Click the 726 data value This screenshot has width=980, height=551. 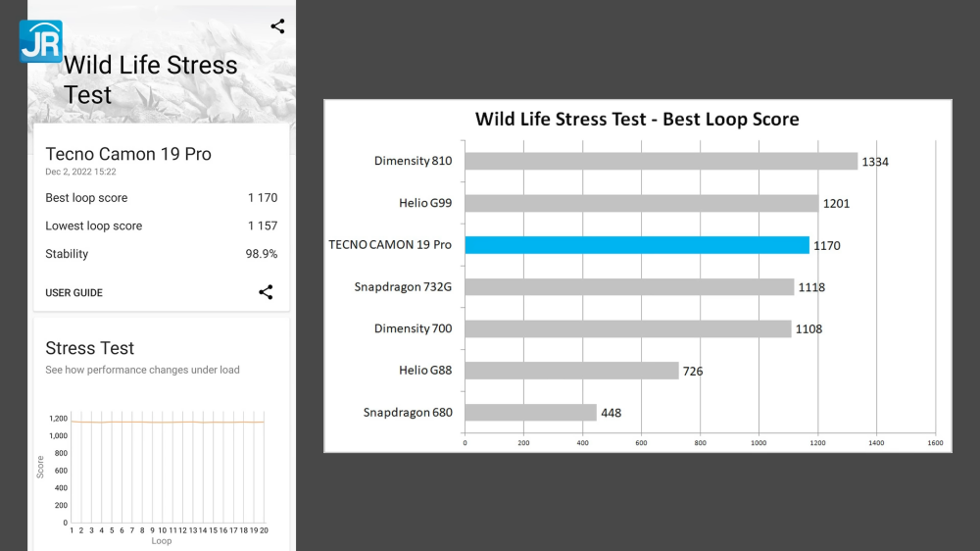point(693,371)
